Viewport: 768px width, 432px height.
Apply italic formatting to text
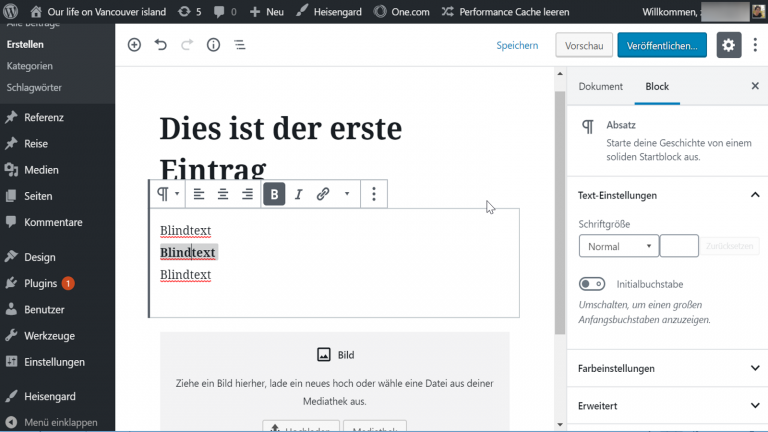(x=298, y=194)
